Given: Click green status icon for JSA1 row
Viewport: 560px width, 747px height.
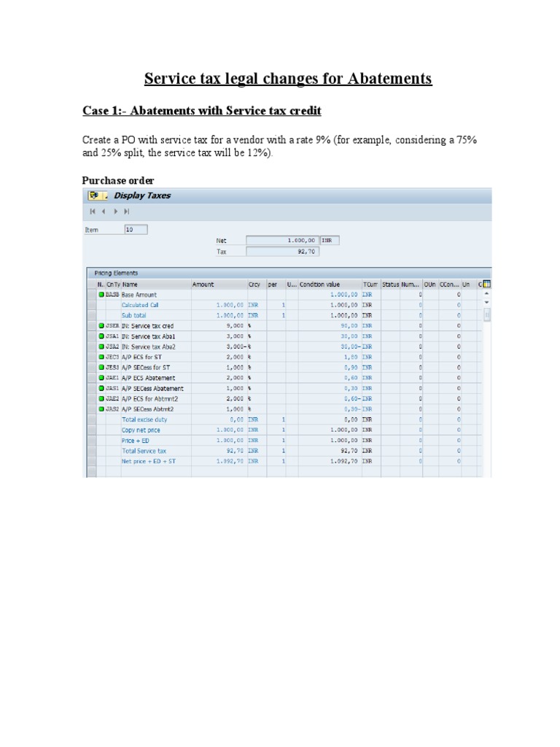Looking at the screenshot, I should pyautogui.click(x=101, y=336).
